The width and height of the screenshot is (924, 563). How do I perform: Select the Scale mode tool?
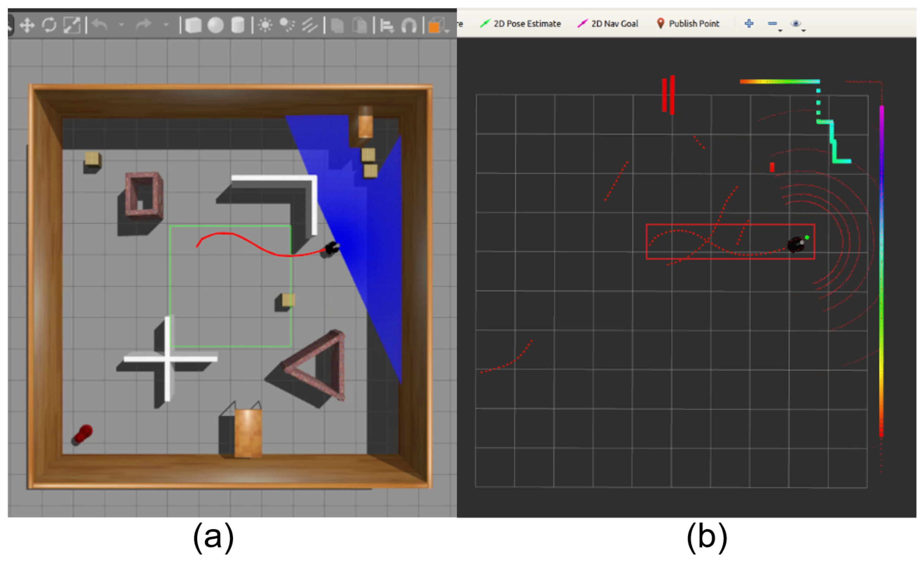tap(71, 25)
